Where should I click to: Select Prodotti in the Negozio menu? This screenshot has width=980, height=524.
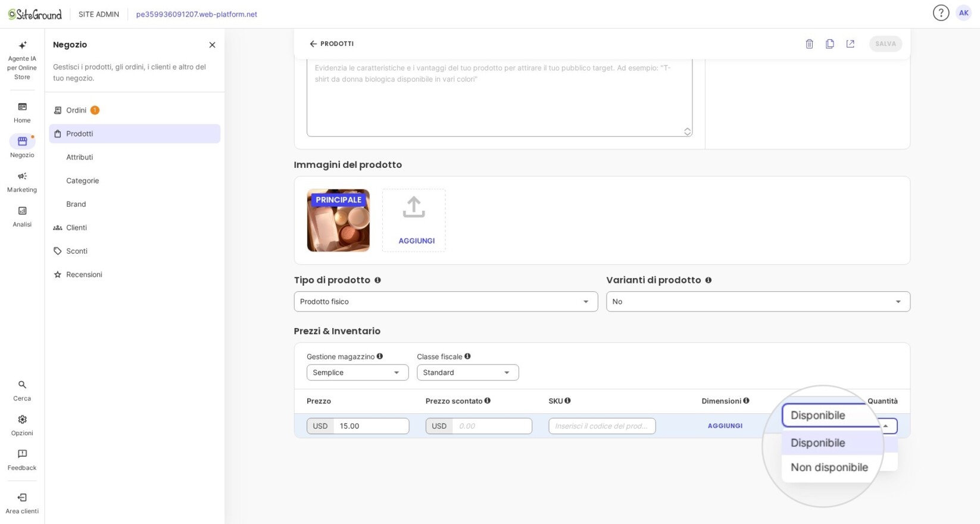pos(135,133)
